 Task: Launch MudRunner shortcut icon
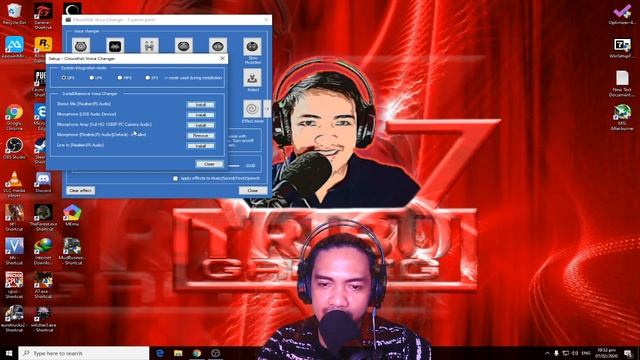(x=72, y=251)
